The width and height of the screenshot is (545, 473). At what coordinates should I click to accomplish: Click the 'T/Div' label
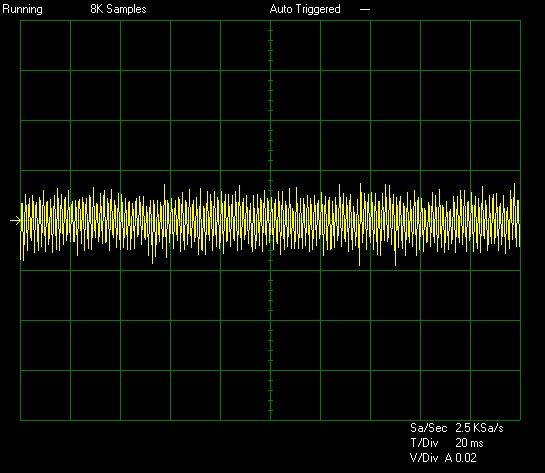click(424, 443)
